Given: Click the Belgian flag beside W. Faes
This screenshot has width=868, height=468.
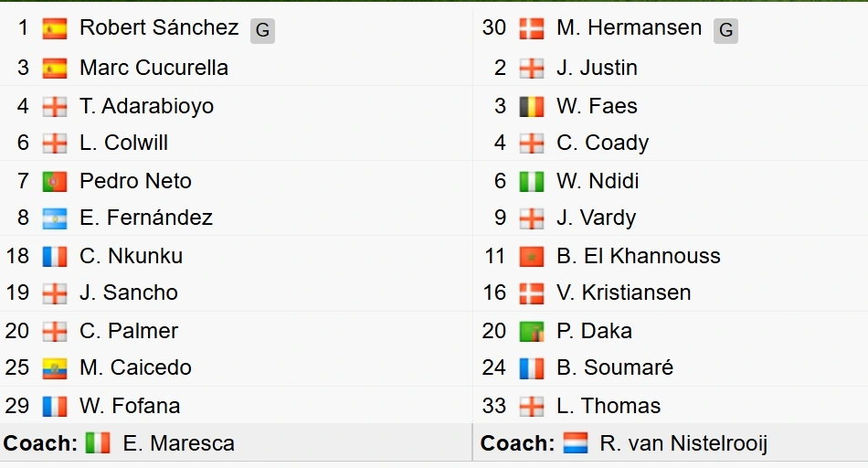Looking at the screenshot, I should coord(532,106).
